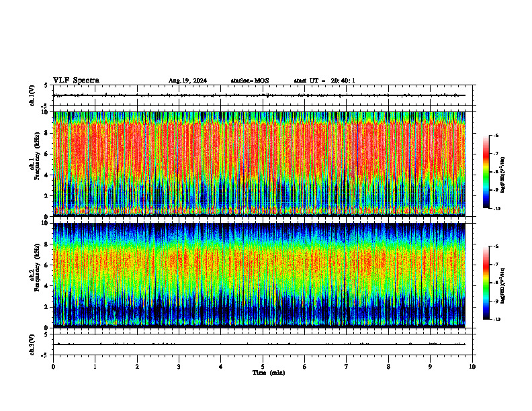This screenshot has height=411, width=532.
Task: Click the ch.1 colorbar log(PSD) unit label
Action: coord(503,175)
